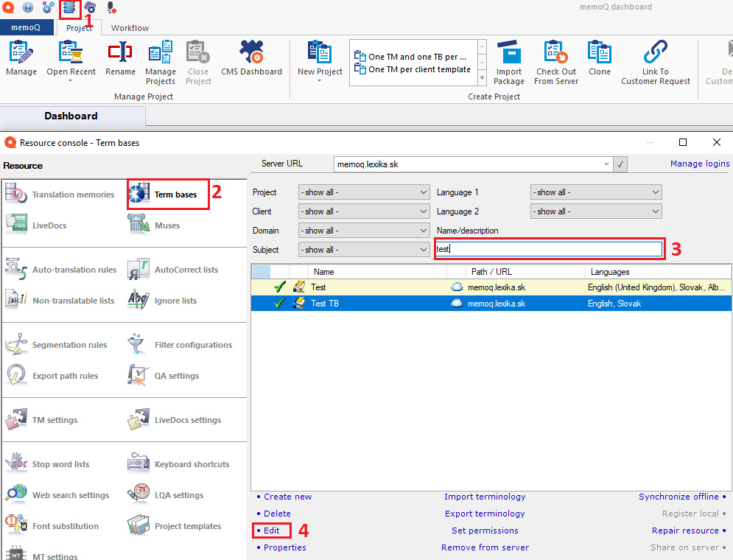Open the memoQ application tab
733x560 pixels.
(26, 27)
